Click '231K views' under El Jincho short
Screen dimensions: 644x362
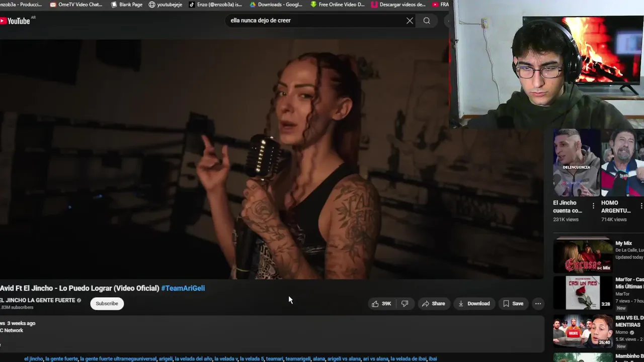click(x=566, y=220)
